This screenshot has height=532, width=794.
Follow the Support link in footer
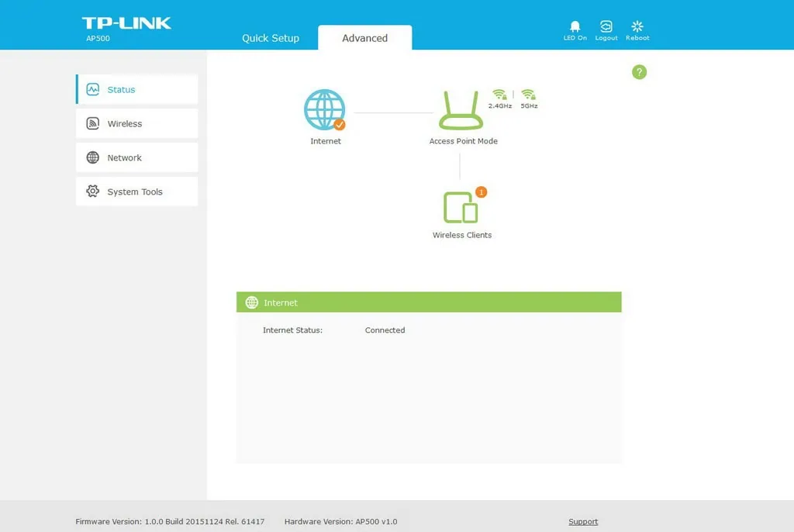[583, 522]
